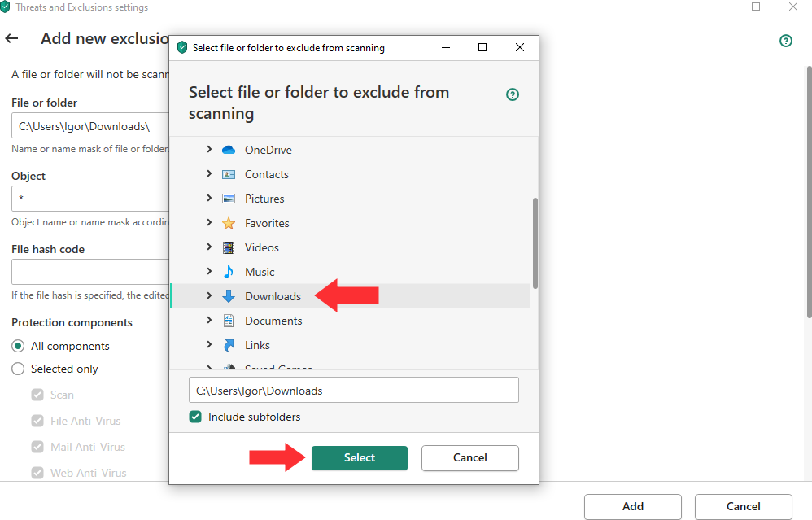Screen dimensions: 812x520
Task: Select the Music folder row
Action: pos(350,272)
